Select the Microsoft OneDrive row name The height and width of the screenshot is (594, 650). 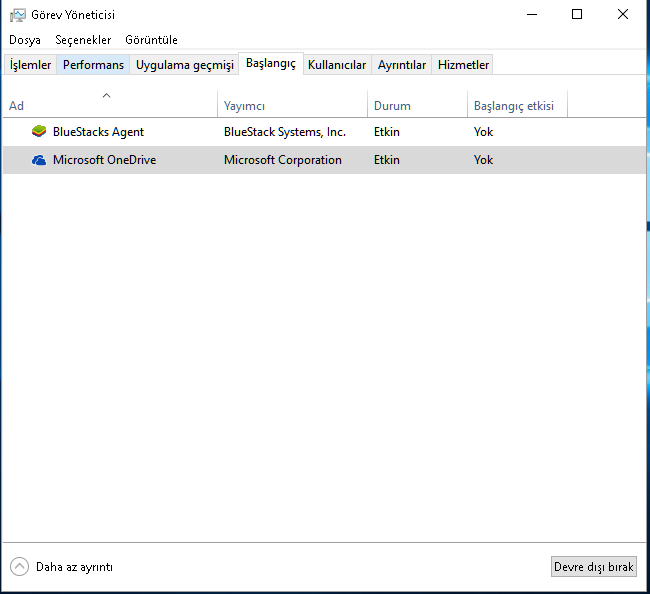coord(104,160)
